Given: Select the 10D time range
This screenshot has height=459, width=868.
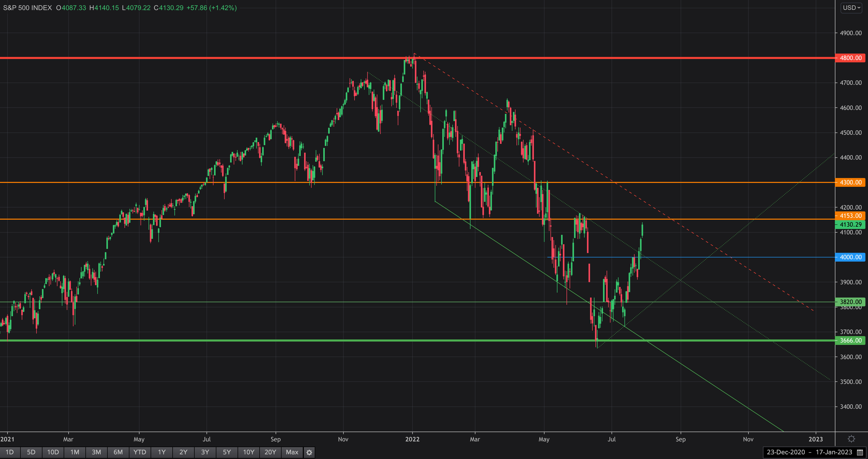Looking at the screenshot, I should coord(53,452).
